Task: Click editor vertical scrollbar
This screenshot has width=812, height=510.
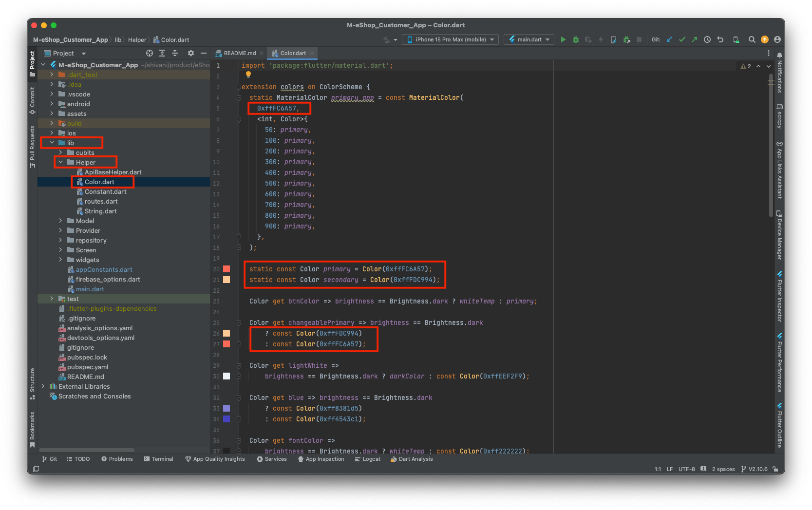Action: pyautogui.click(x=771, y=145)
